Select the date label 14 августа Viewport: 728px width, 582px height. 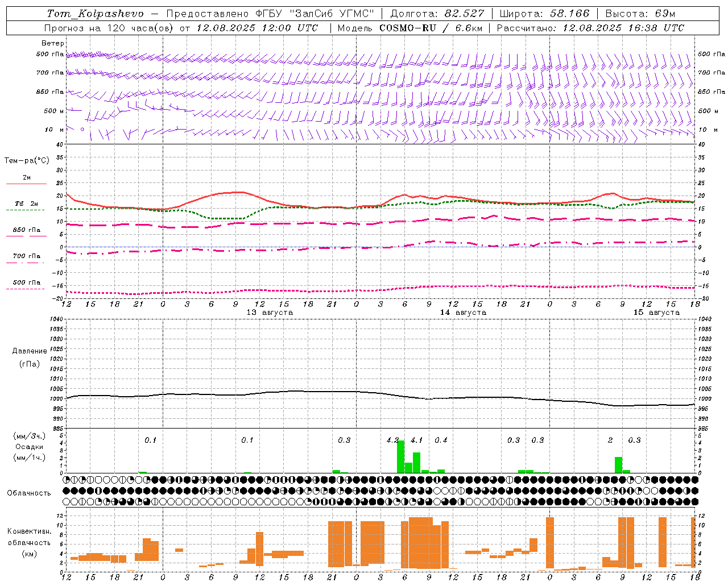coord(463,313)
